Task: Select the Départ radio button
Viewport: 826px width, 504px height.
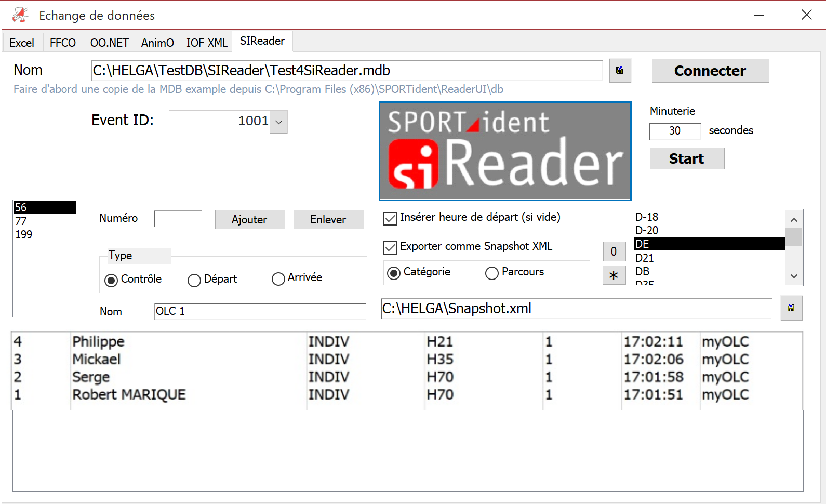Action: tap(194, 281)
